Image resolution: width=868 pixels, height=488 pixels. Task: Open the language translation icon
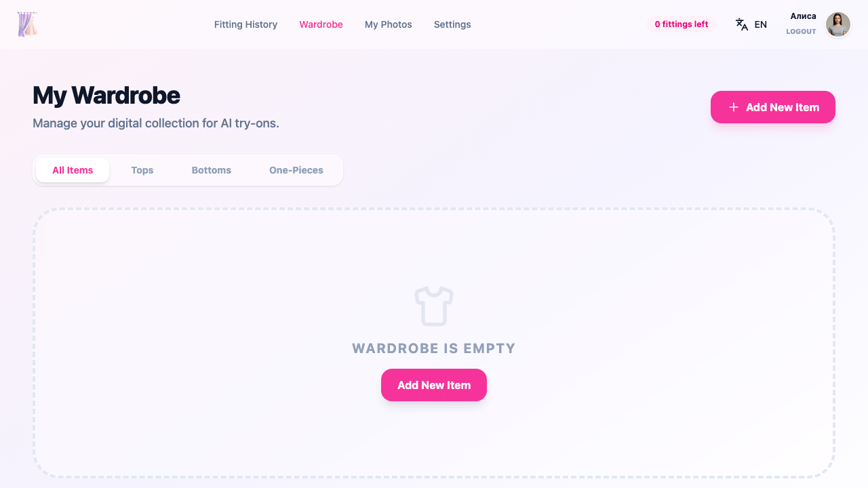pyautogui.click(x=741, y=24)
